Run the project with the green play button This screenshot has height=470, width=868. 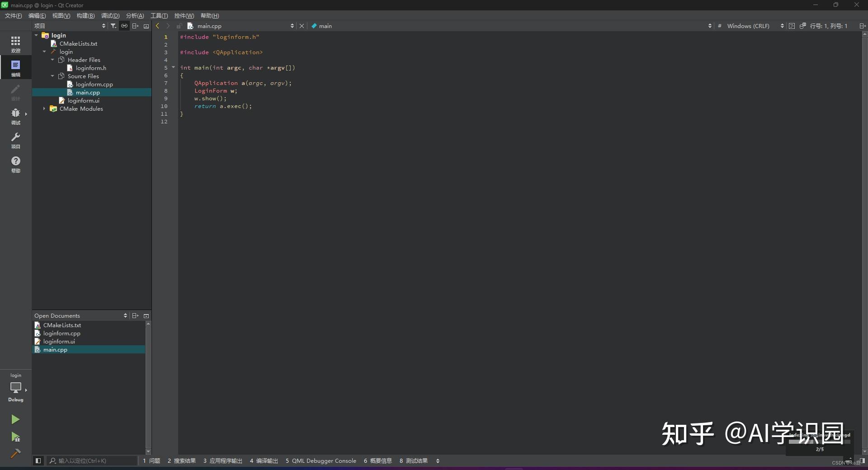click(x=15, y=419)
